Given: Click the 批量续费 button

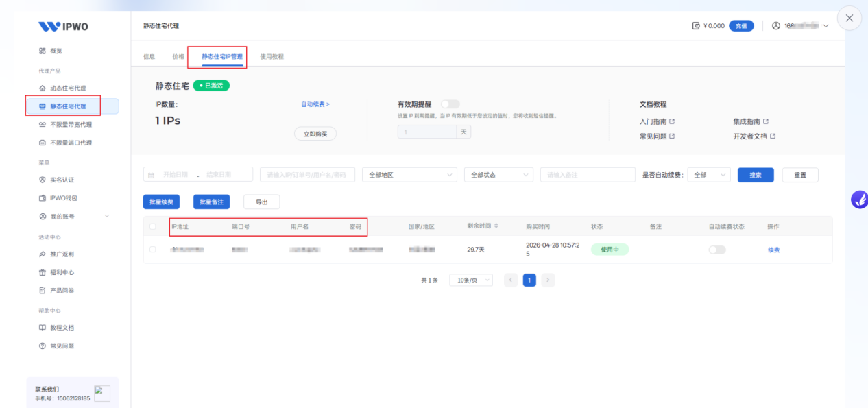Looking at the screenshot, I should click(x=162, y=202).
